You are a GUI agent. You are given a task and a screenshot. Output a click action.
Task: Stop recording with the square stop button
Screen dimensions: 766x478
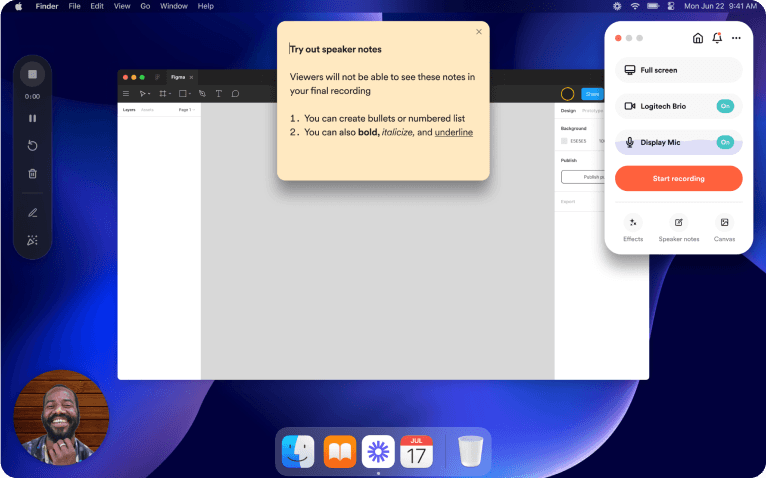pyautogui.click(x=32, y=74)
